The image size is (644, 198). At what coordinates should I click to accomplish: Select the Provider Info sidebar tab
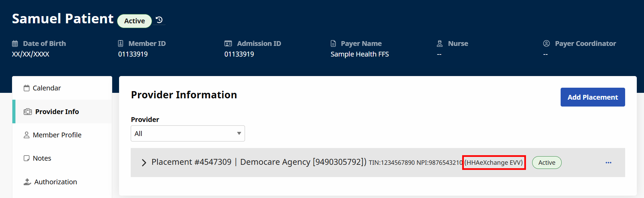57,112
